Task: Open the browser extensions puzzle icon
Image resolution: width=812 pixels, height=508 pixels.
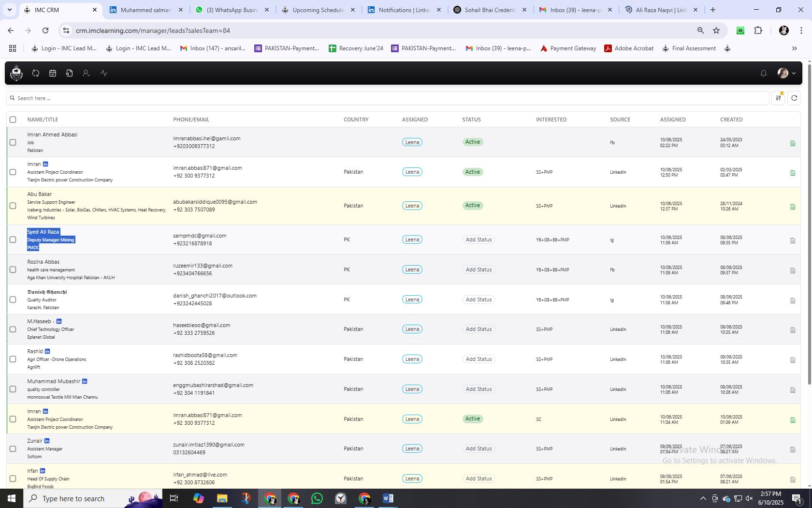Action: click(x=758, y=30)
